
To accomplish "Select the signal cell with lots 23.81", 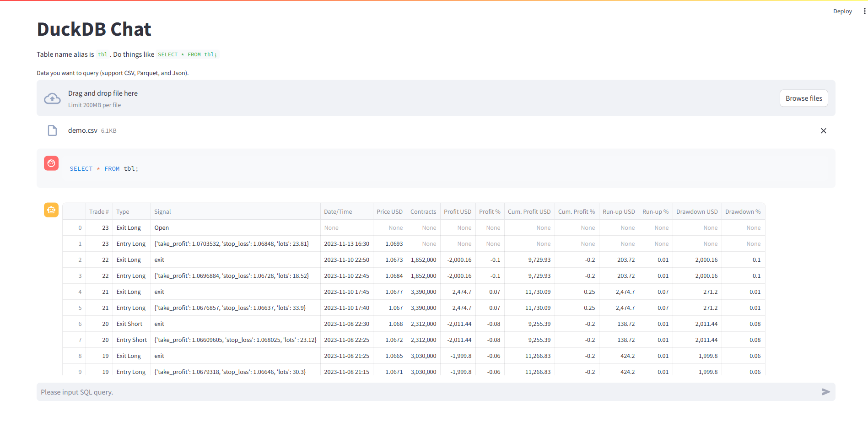I will coord(235,244).
